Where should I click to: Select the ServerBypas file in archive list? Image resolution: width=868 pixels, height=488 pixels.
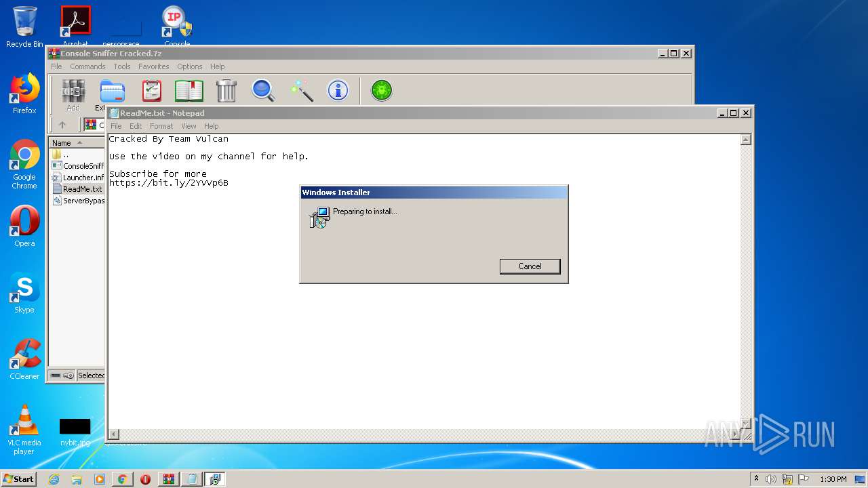pos(78,201)
